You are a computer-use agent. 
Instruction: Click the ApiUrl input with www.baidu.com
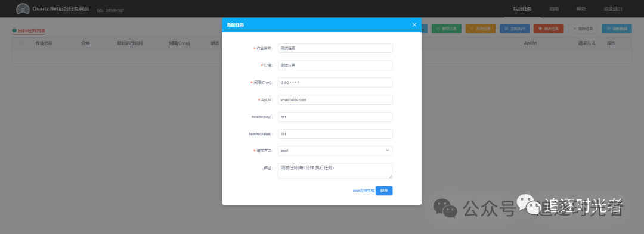click(x=335, y=99)
